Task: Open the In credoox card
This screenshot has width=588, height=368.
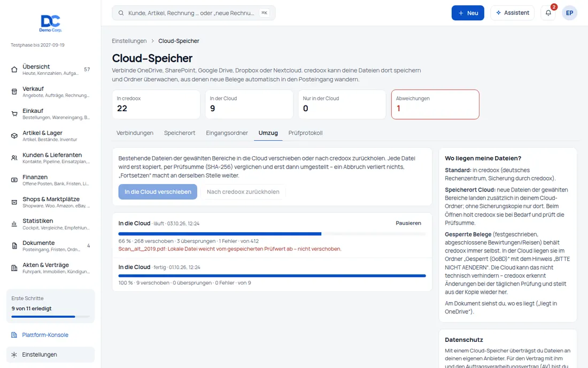Action: click(156, 104)
